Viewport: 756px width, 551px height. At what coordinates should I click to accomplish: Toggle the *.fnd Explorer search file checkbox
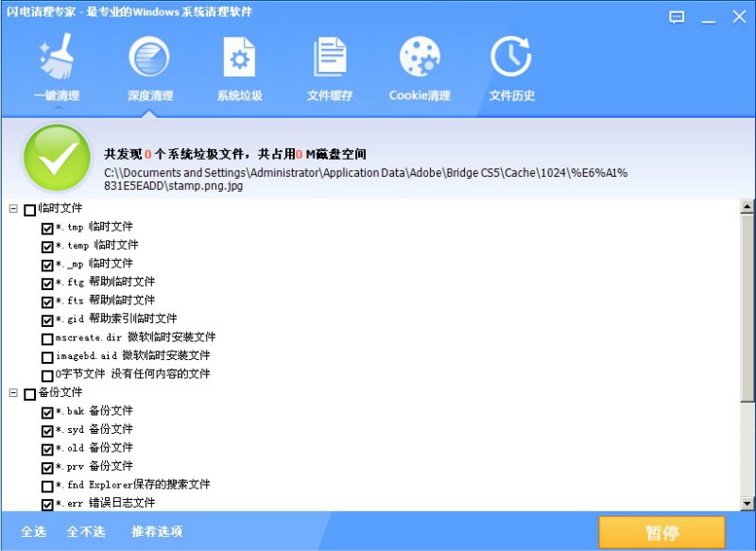[x=47, y=487]
